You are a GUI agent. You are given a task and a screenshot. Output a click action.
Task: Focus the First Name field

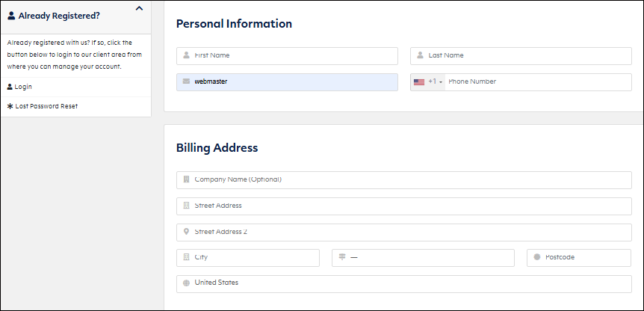click(x=287, y=56)
